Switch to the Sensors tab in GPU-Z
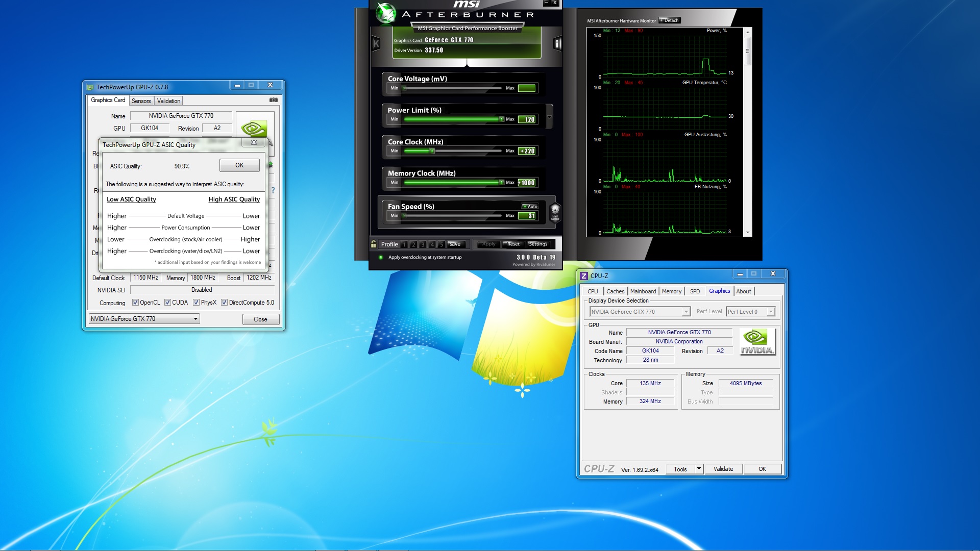The width and height of the screenshot is (980, 551). (x=141, y=101)
